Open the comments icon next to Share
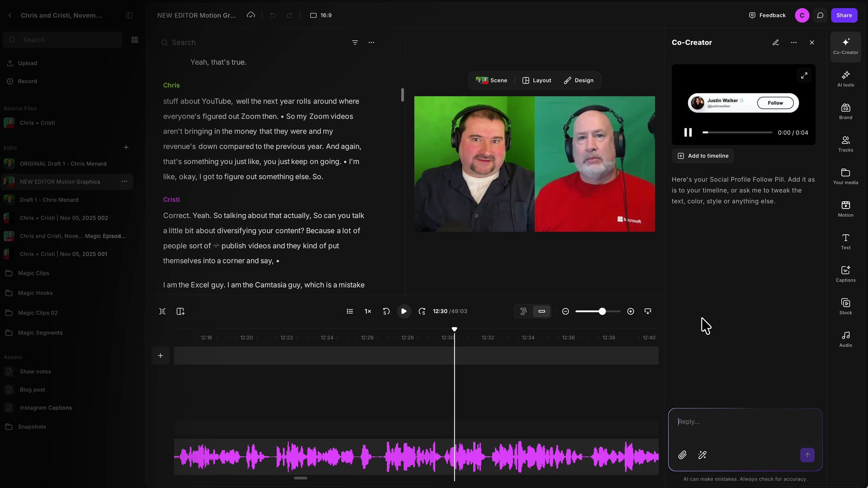 (820, 15)
